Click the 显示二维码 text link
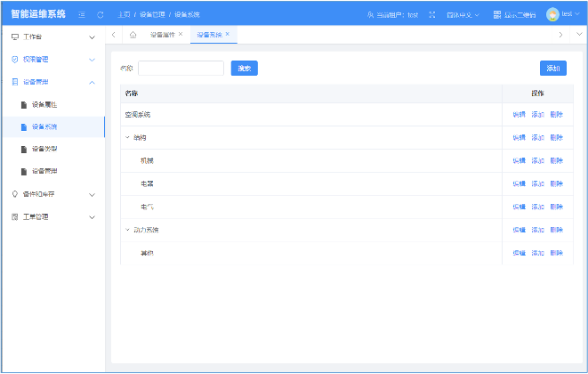 [x=520, y=14]
